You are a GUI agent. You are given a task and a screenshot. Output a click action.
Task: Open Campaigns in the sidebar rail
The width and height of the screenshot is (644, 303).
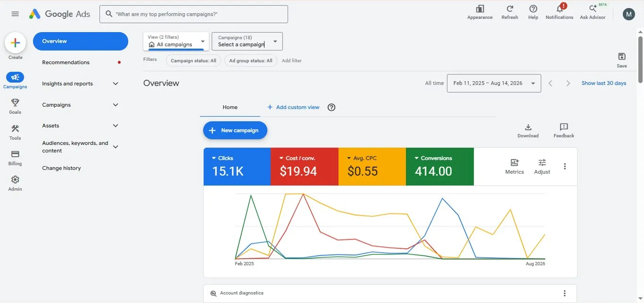tap(15, 80)
